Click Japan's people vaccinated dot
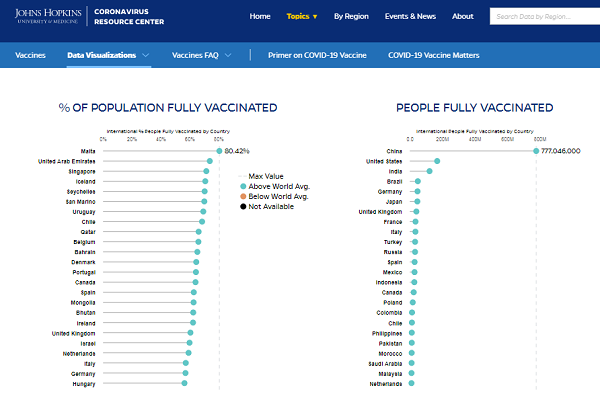 point(417,202)
